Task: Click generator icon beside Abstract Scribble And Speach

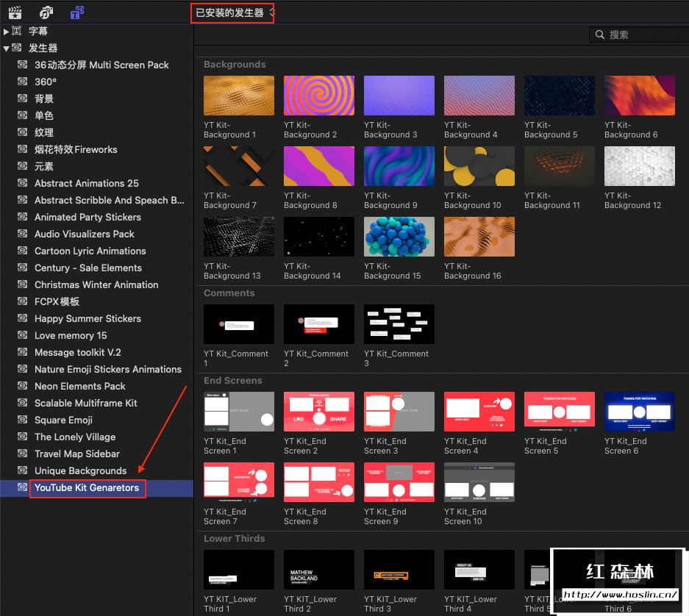Action: click(22, 199)
